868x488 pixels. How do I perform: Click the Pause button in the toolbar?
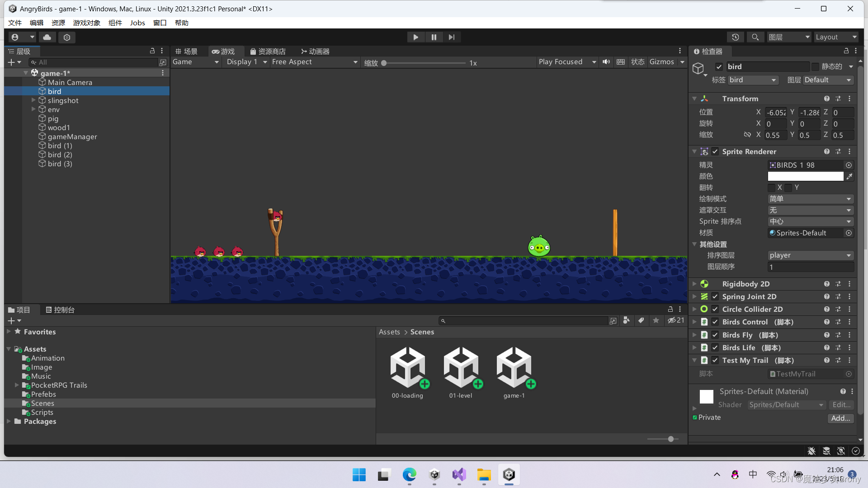click(x=434, y=37)
